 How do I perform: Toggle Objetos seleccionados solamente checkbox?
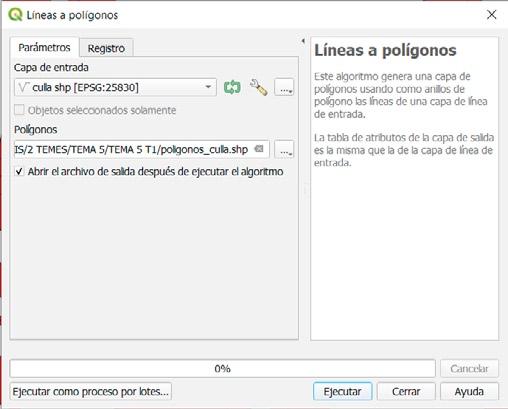tap(19, 110)
